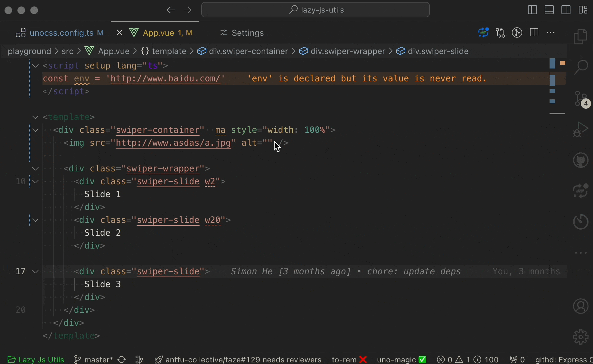This screenshot has width=593, height=364.
Task: Click the playground breadcrumb
Action: tap(29, 51)
